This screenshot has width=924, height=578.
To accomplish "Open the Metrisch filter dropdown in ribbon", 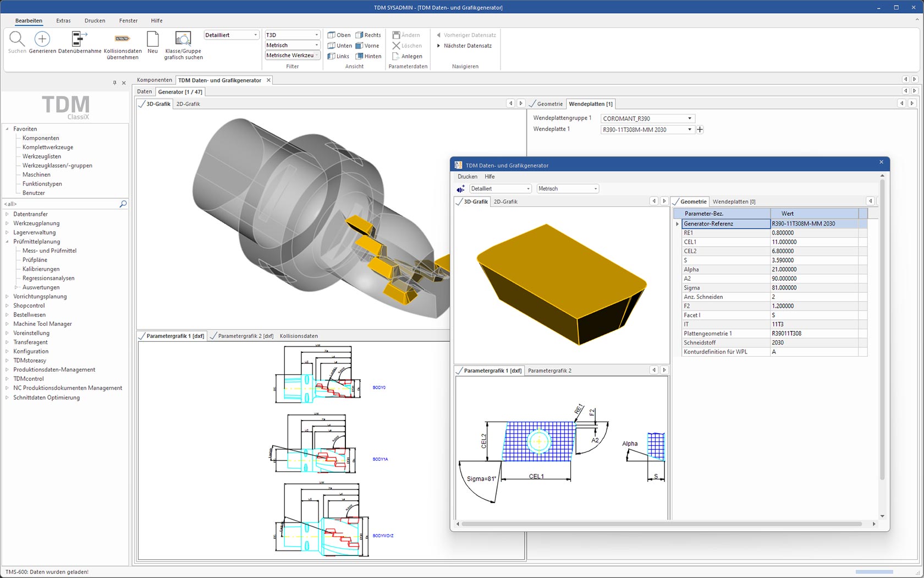I will (x=317, y=45).
